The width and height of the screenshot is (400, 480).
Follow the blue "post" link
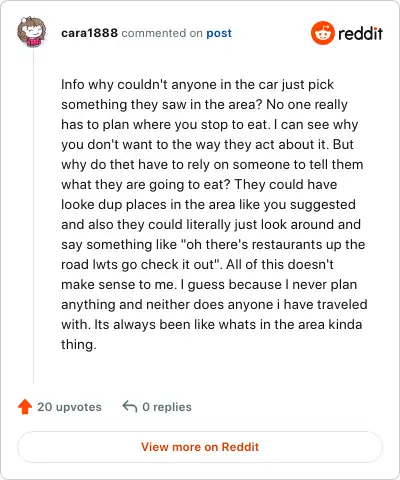tap(219, 33)
